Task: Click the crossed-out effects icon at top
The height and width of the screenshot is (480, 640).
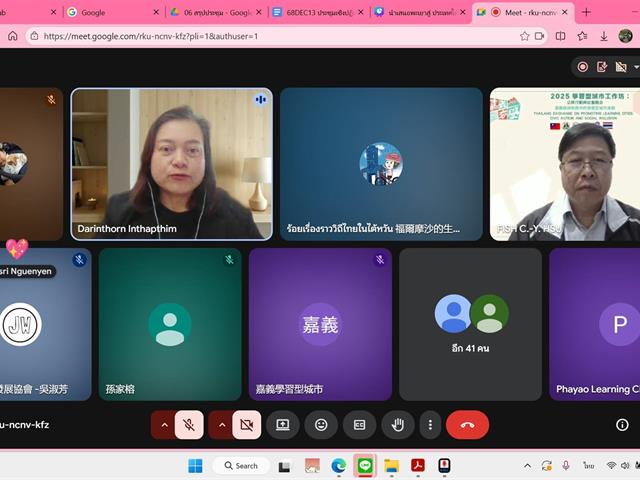Action: [x=621, y=67]
